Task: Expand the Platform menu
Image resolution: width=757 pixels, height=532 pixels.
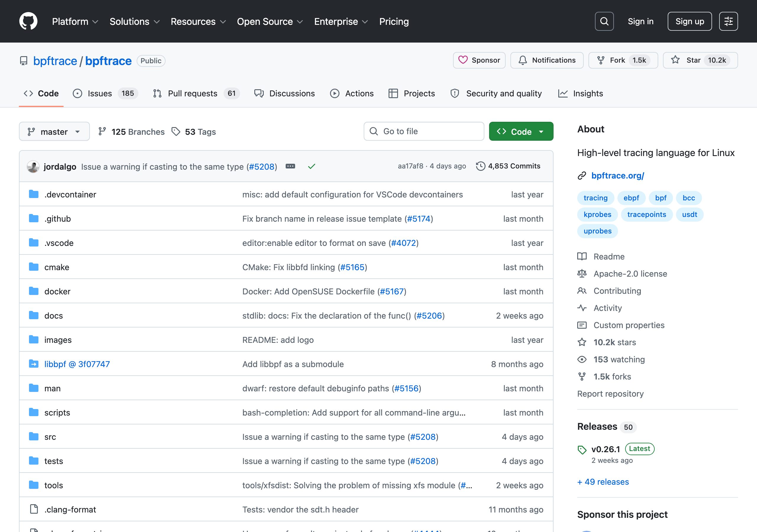Action: [x=75, y=21]
